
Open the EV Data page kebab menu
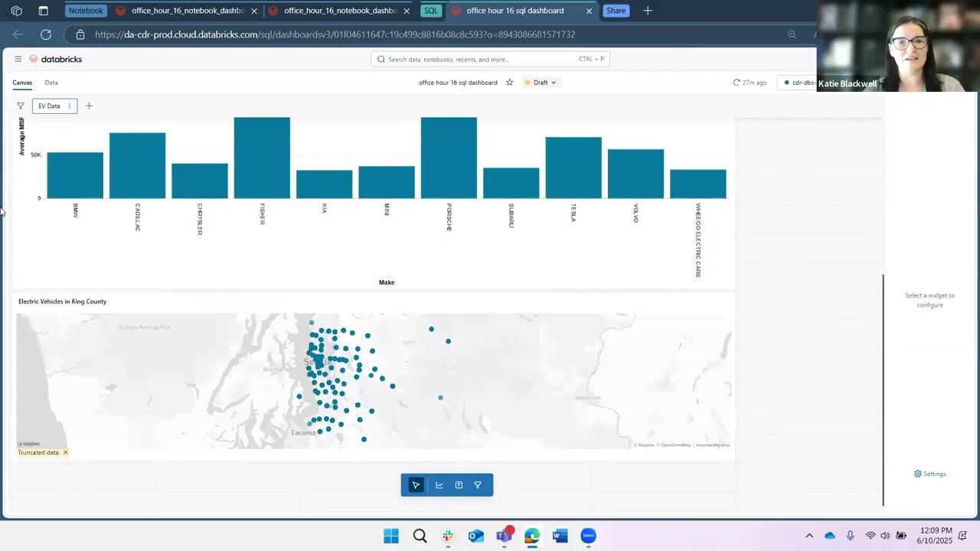click(x=70, y=106)
